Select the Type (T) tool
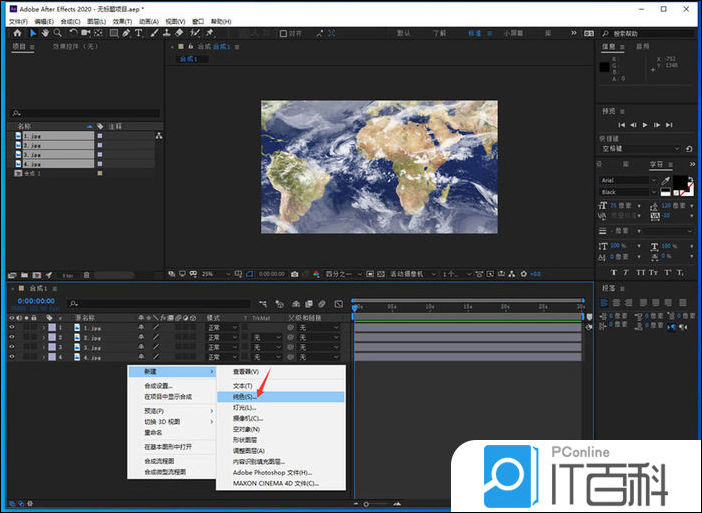Viewport: 702px width, 513px height. [x=139, y=33]
